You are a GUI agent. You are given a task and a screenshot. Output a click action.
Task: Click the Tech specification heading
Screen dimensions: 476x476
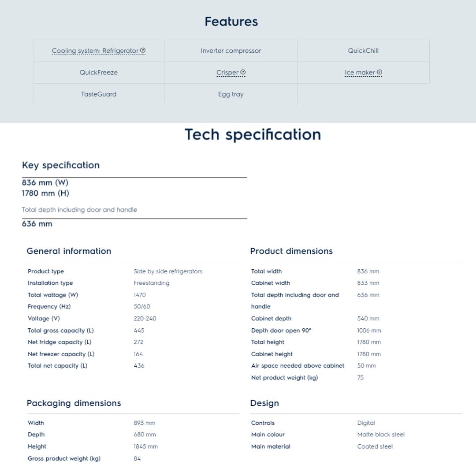click(x=253, y=134)
